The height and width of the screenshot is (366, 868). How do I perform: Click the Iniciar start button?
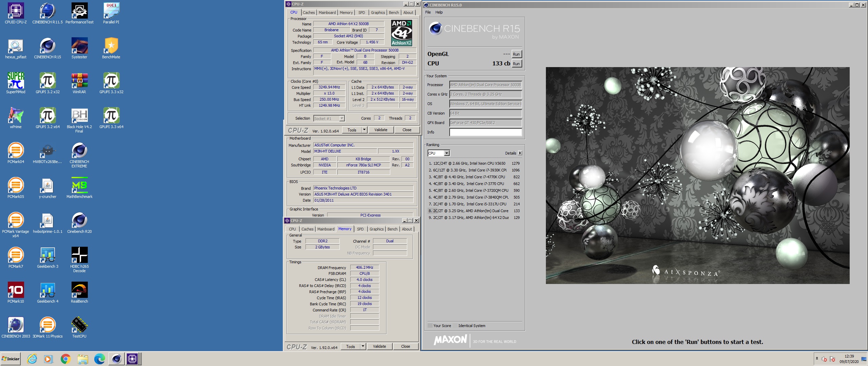(x=11, y=359)
